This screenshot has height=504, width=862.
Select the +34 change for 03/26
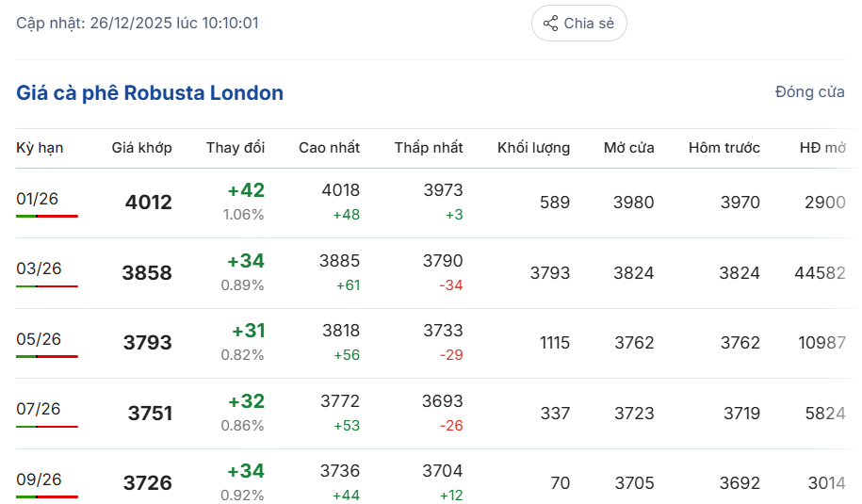click(x=248, y=261)
